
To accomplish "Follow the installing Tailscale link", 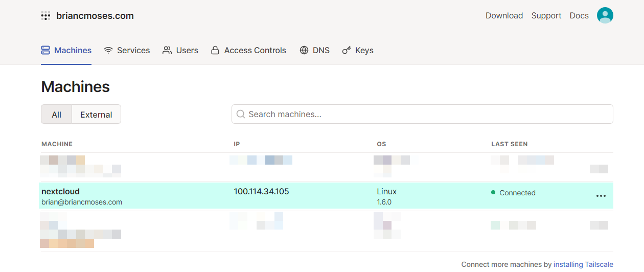I will 583,264.
